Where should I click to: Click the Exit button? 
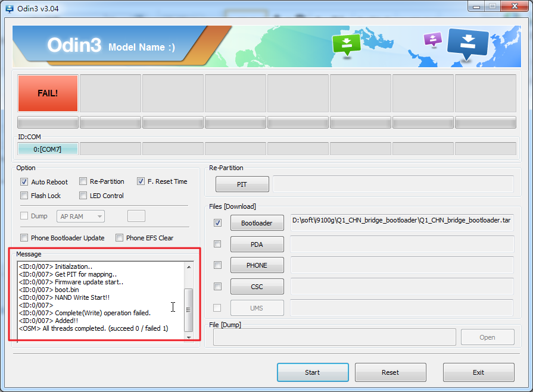pos(479,372)
